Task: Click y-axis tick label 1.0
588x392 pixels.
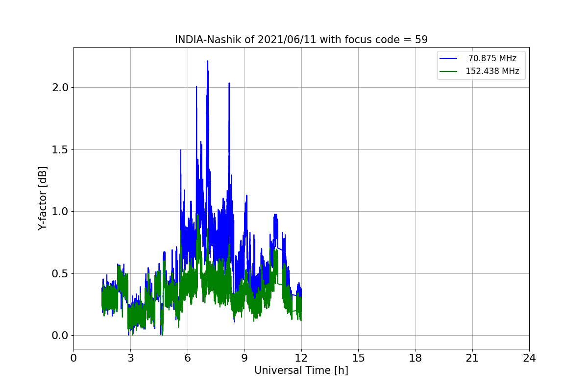Action: point(60,212)
